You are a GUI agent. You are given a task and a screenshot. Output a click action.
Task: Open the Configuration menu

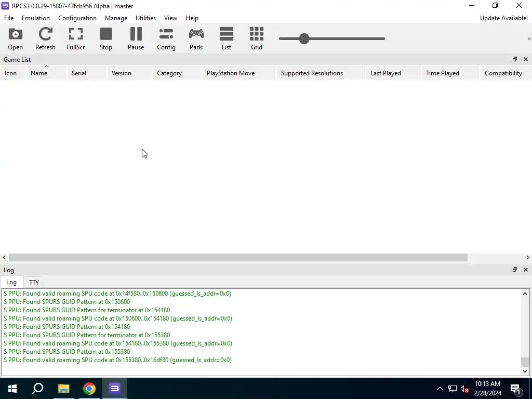[x=77, y=18]
